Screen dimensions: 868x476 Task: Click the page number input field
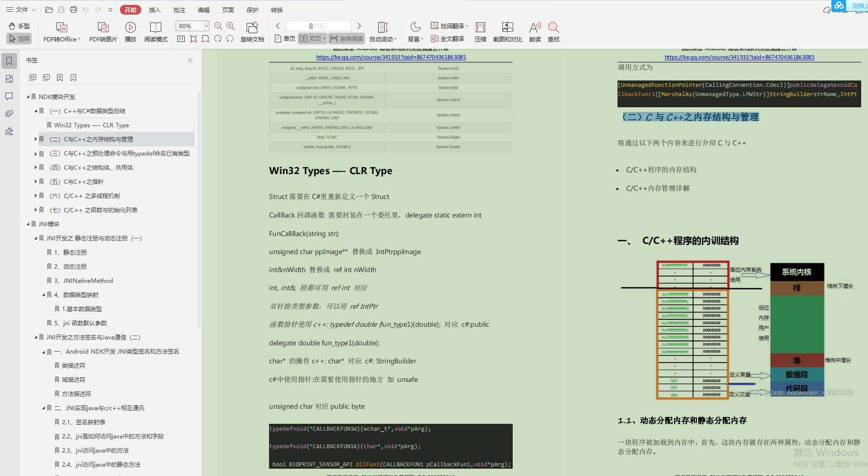point(318,26)
